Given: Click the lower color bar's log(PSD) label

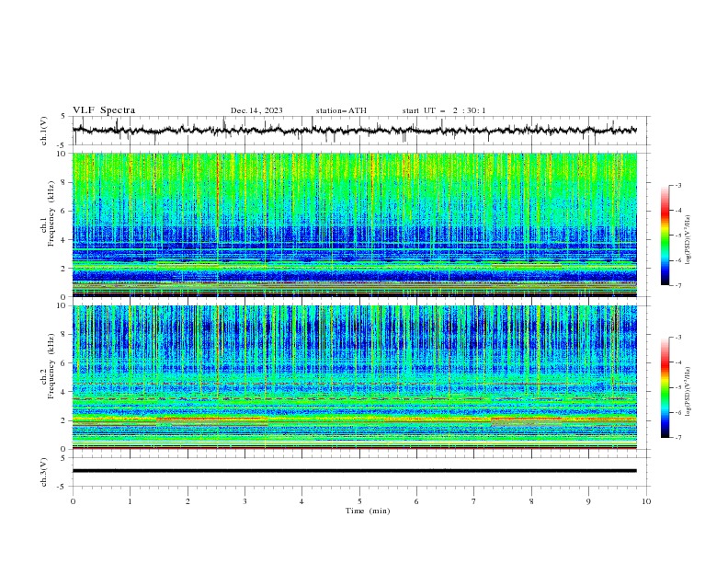Looking at the screenshot, I should point(688,392).
